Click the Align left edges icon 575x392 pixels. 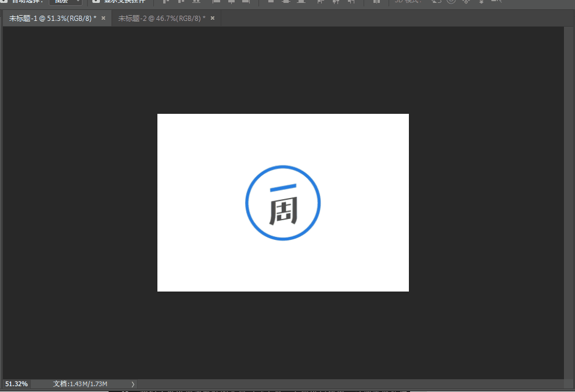point(216,2)
